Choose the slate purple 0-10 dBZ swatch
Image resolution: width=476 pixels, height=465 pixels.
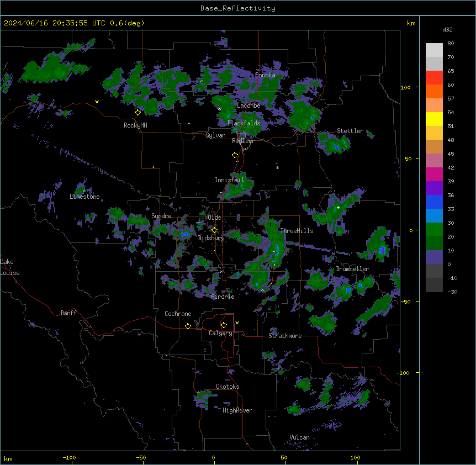coord(434,257)
